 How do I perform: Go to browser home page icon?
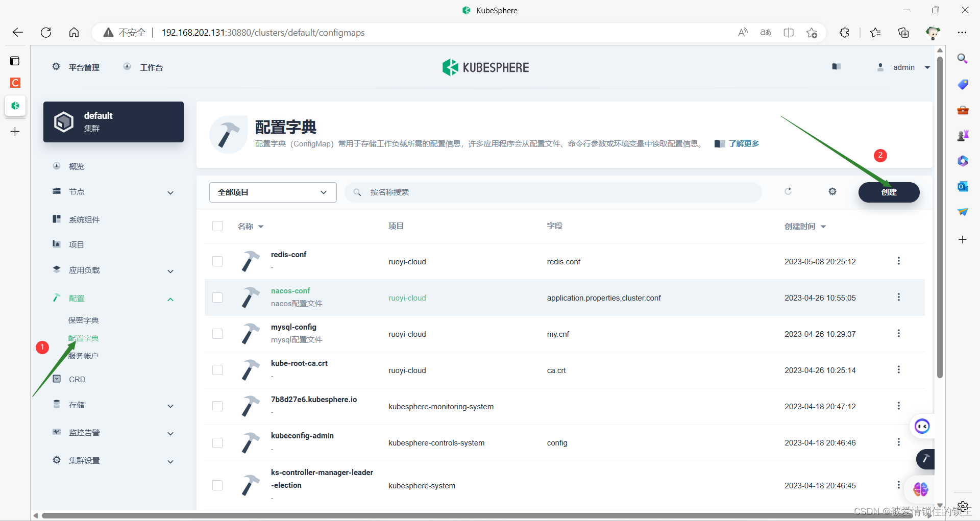click(x=74, y=33)
